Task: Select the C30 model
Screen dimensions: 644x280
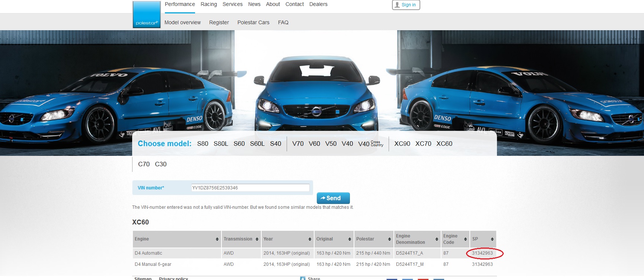Action: click(x=160, y=164)
